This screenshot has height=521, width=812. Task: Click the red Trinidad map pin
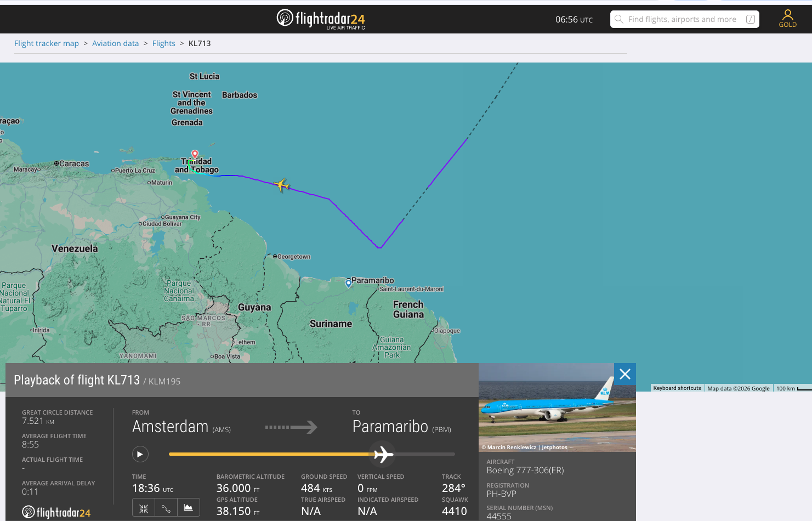pos(195,154)
